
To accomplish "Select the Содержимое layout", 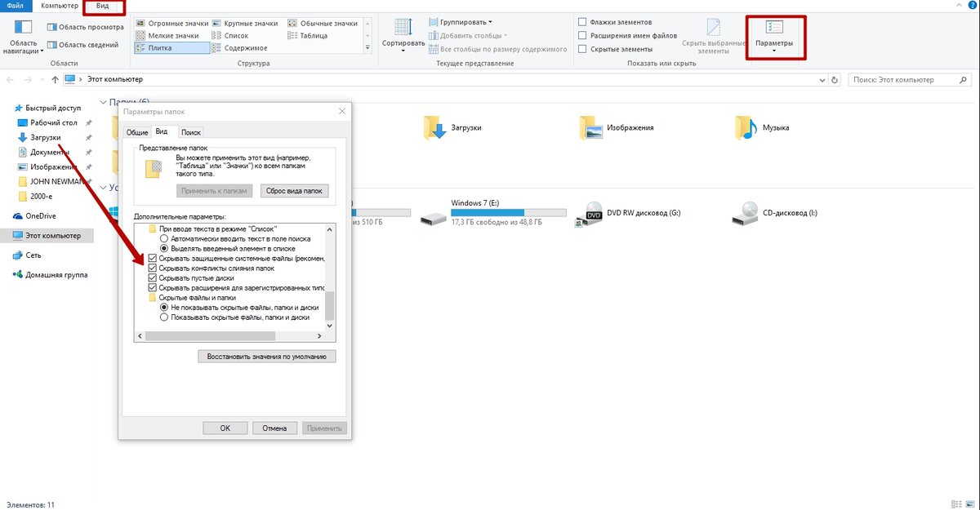I will click(238, 48).
